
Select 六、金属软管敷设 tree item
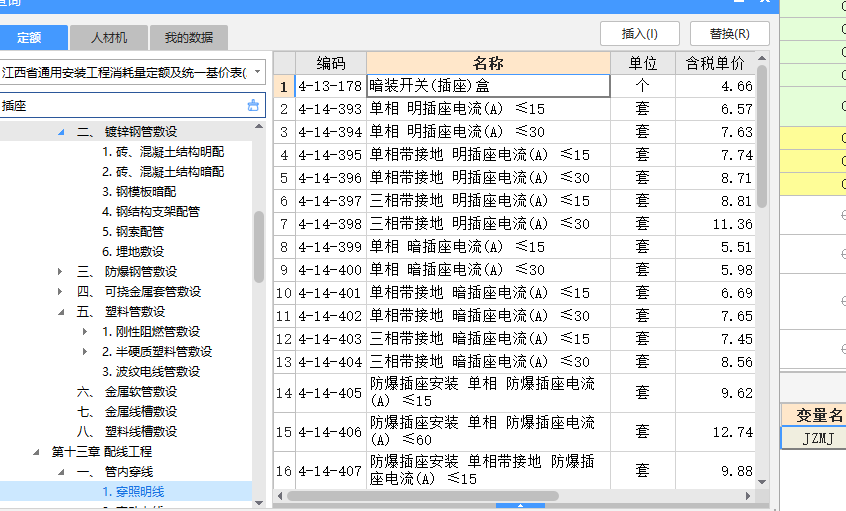click(127, 391)
